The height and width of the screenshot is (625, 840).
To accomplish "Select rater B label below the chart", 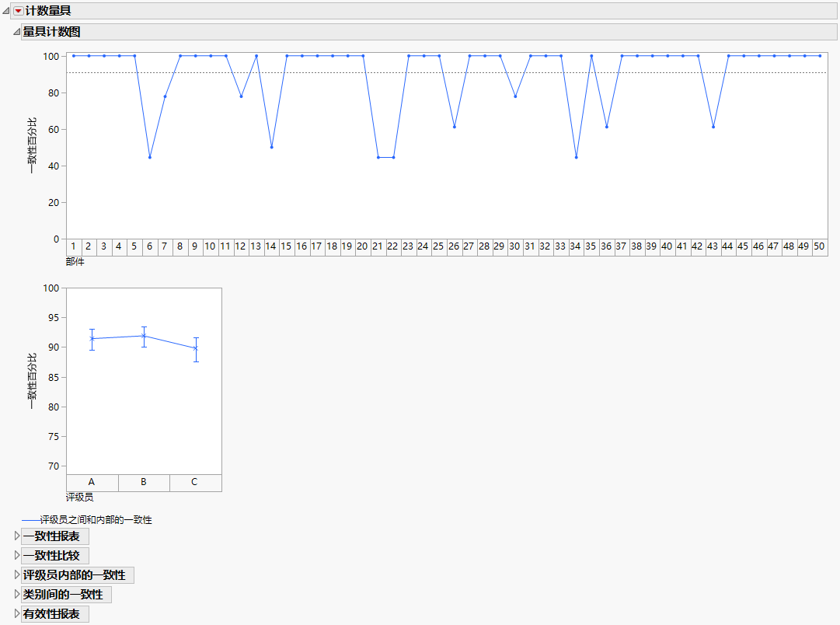I will click(143, 482).
